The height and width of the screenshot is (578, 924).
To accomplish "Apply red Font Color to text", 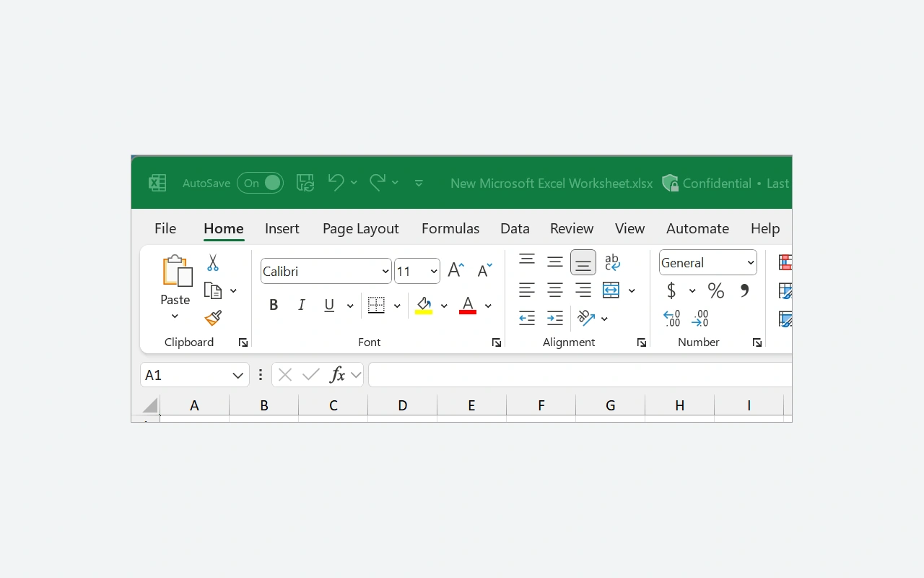I will point(468,306).
